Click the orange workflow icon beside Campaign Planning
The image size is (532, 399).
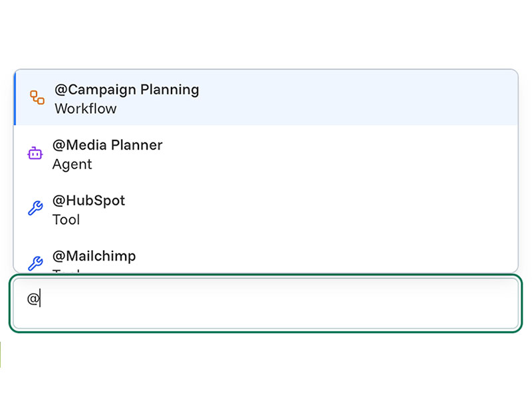(x=37, y=98)
